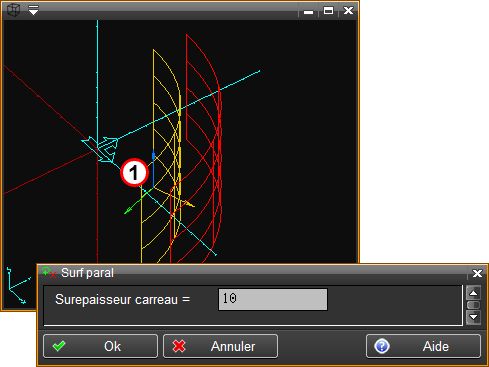Select the cyan direction arrow
This screenshot has height=367, width=489.
click(x=101, y=149)
